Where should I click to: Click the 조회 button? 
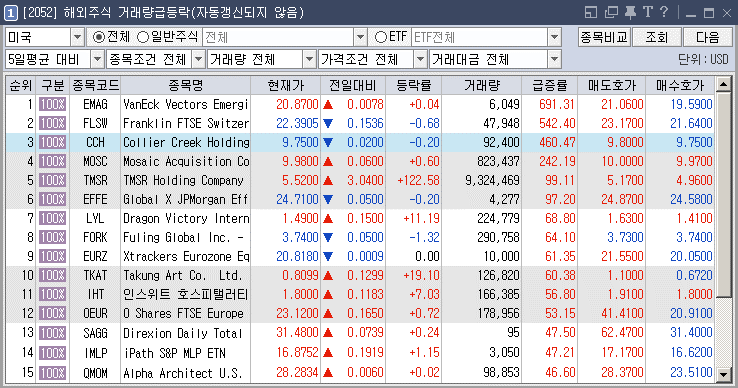point(657,37)
